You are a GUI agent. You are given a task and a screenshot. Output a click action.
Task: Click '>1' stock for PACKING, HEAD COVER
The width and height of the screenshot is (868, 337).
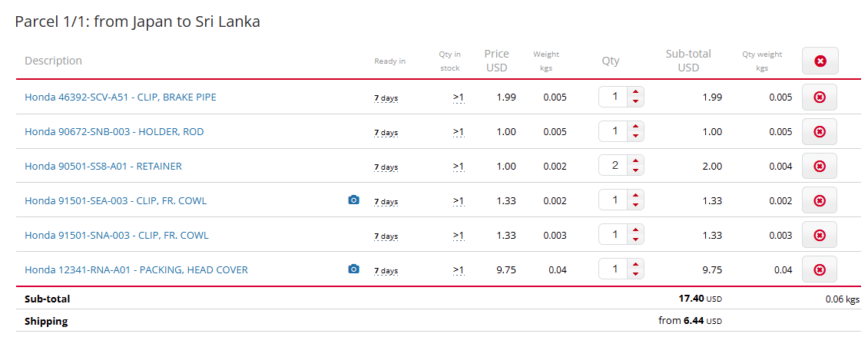459,270
